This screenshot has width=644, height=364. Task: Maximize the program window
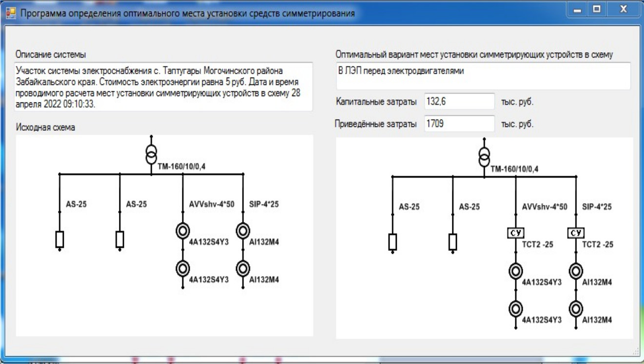coord(597,9)
